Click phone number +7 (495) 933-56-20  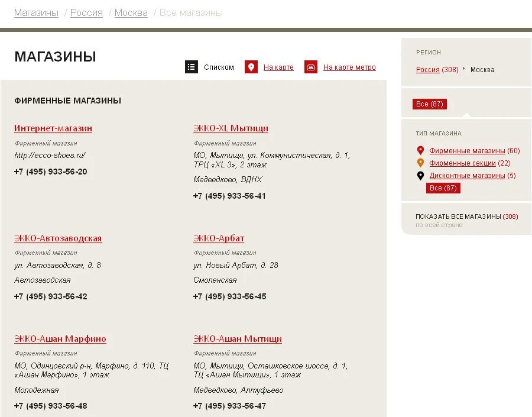point(51,172)
